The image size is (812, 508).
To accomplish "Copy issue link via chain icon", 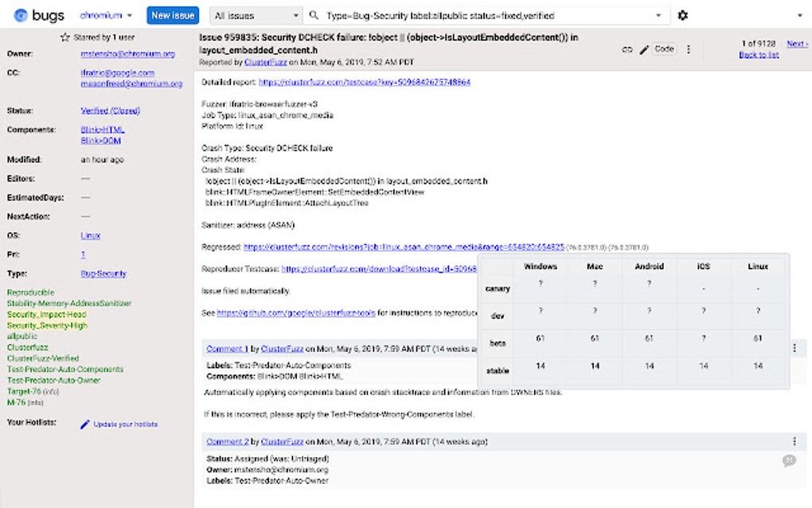I will [627, 49].
